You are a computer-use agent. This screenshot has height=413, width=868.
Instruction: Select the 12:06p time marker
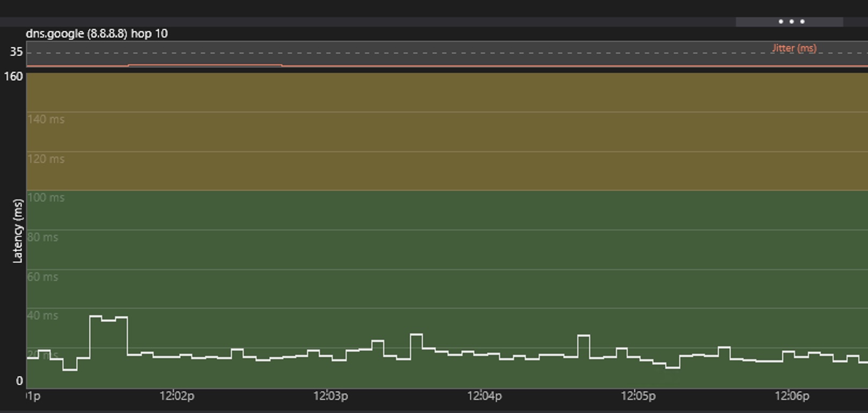click(791, 396)
